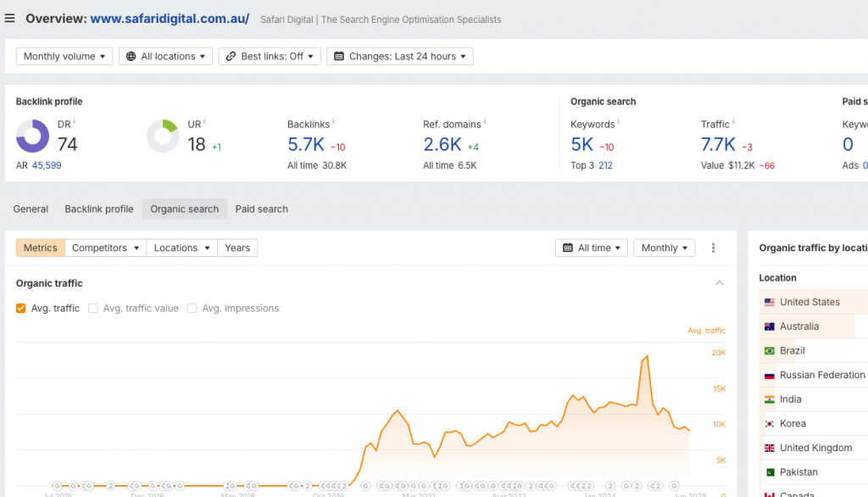Open the Ref. domains 2.6K value
This screenshot has width=868, height=497.
(x=442, y=145)
